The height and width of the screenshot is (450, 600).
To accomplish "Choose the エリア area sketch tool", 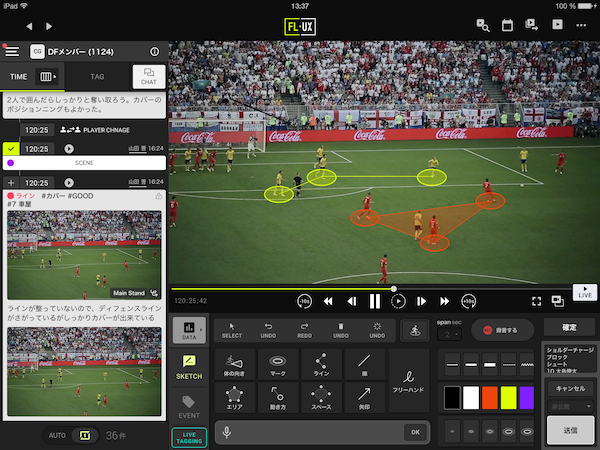I will click(234, 398).
